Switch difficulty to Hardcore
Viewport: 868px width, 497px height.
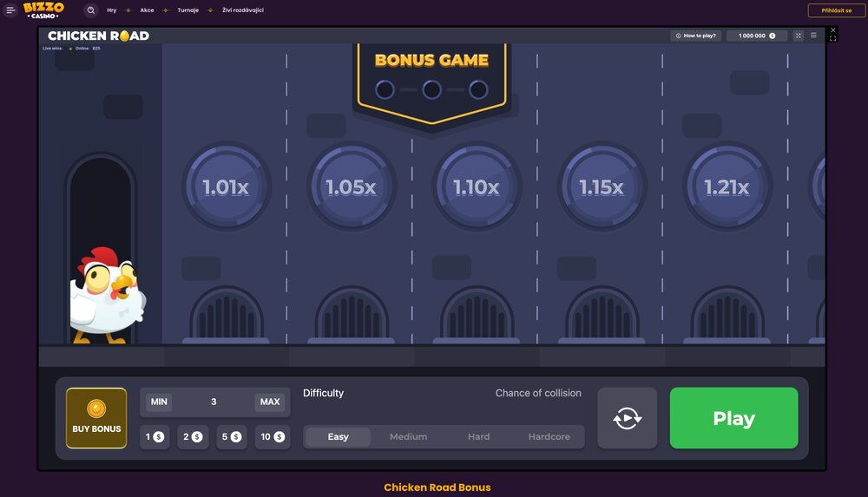coord(549,437)
